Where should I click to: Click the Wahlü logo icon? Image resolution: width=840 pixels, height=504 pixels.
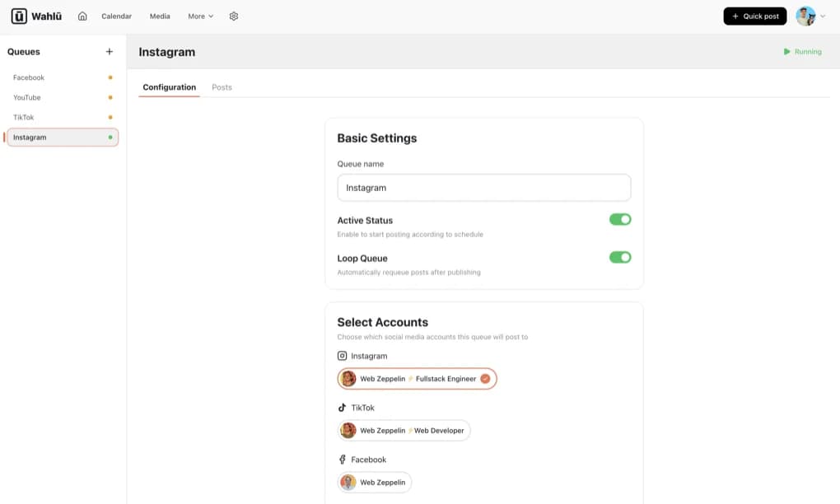(19, 15)
